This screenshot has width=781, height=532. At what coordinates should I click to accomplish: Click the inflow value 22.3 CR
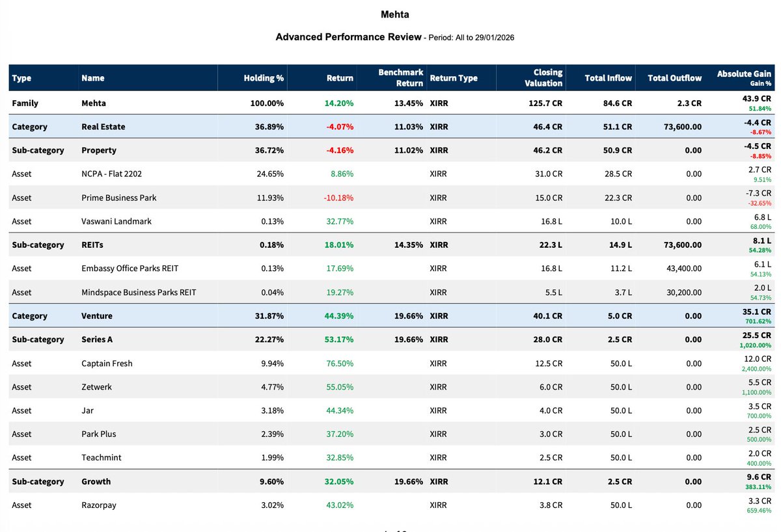(618, 198)
